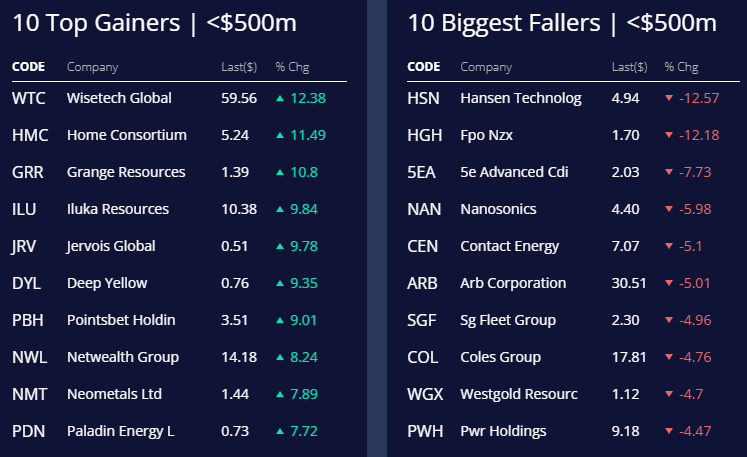
Task: Sort fallers table by Company header
Action: click(x=485, y=67)
